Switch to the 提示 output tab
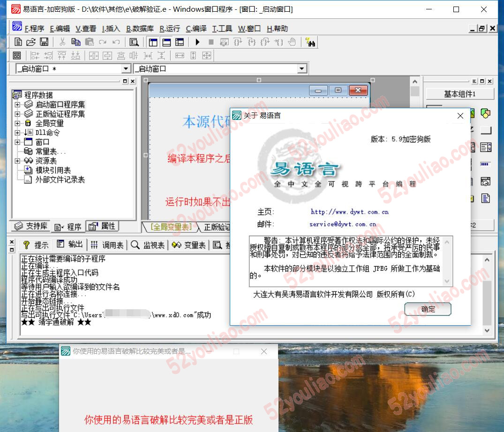The image size is (504, 432). point(35,245)
